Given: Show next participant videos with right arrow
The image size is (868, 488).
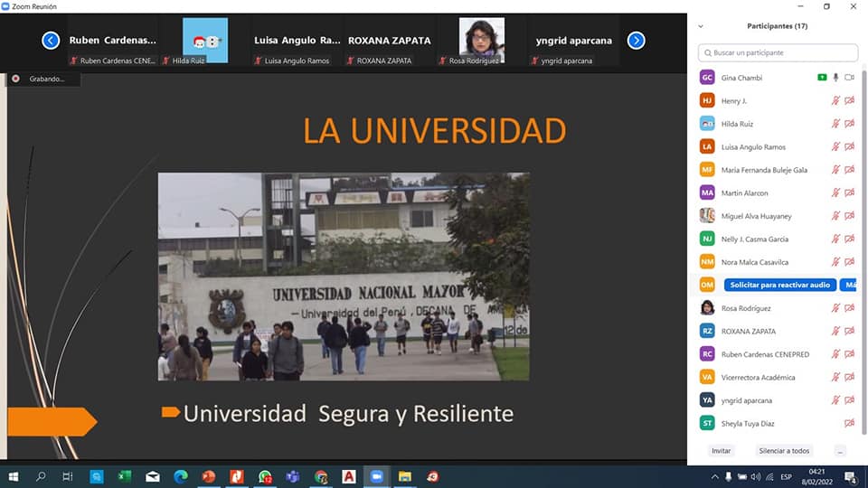Looking at the screenshot, I should click(x=636, y=40).
